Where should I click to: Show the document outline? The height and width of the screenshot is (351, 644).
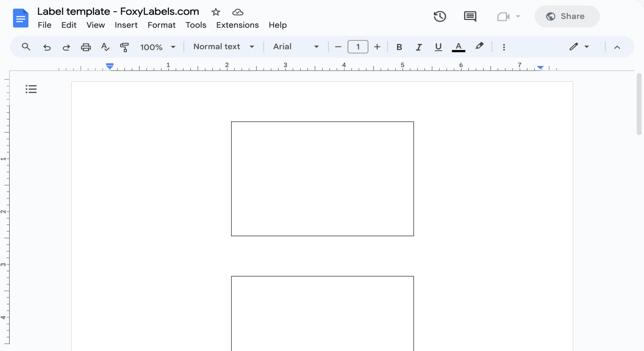(x=31, y=89)
